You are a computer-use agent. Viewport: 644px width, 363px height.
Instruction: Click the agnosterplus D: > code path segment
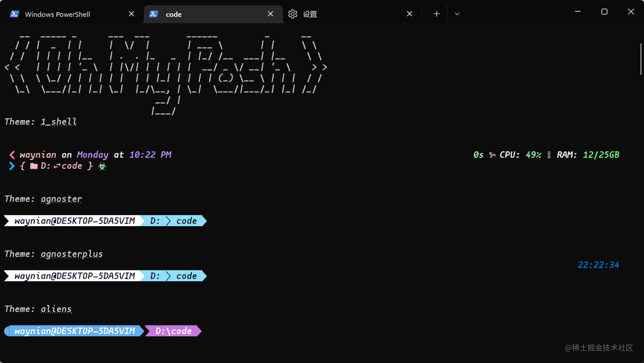[x=174, y=276]
